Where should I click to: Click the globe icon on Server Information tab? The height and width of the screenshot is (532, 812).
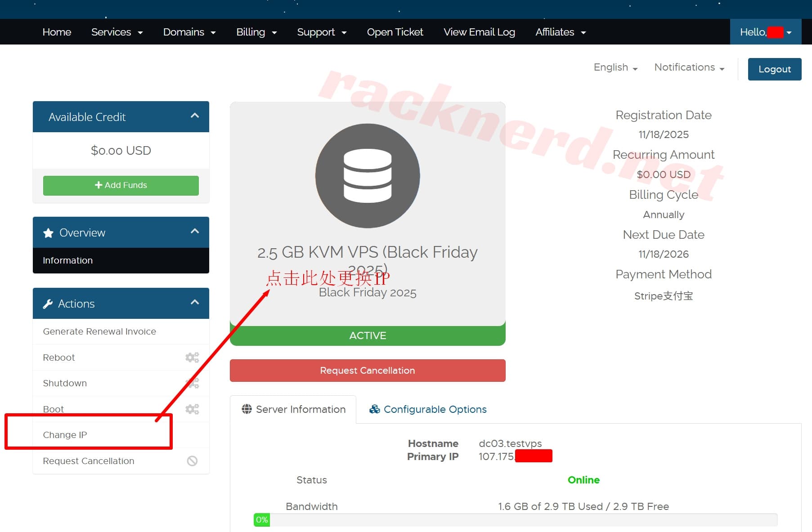point(247,409)
